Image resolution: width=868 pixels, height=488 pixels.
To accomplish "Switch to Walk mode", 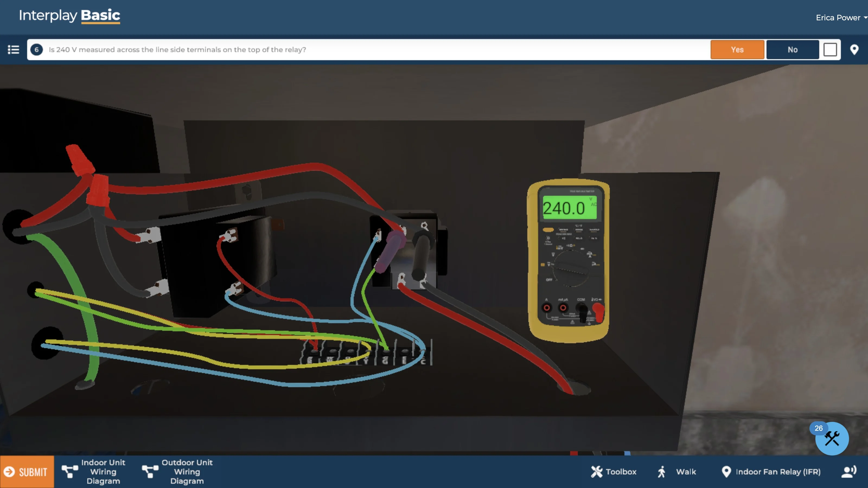I will tap(676, 471).
